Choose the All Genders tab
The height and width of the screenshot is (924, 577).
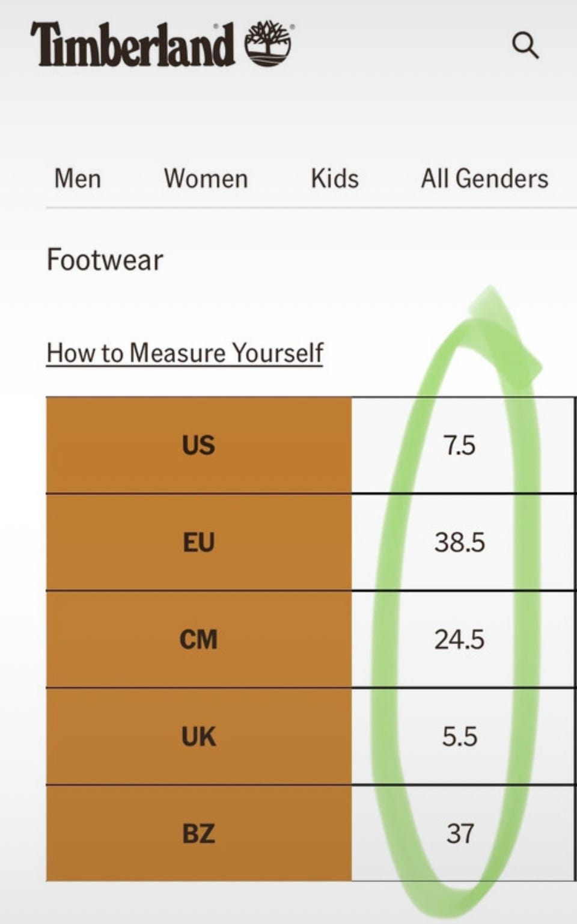(484, 179)
